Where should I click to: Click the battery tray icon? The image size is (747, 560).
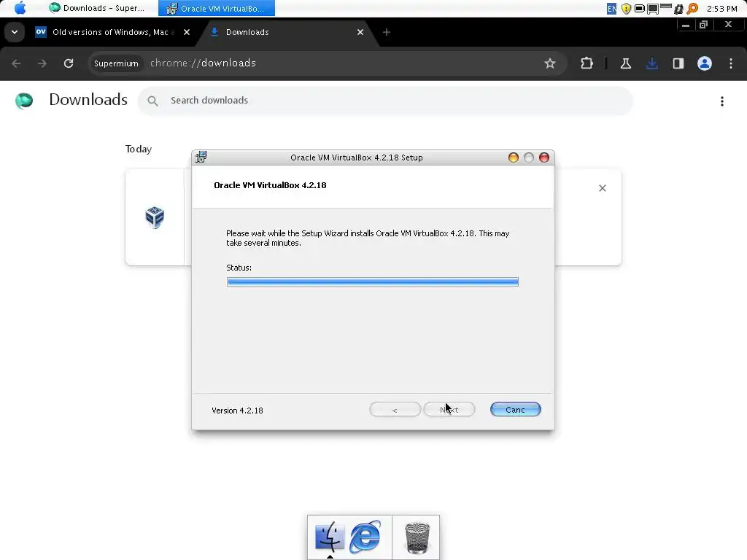pyautogui.click(x=639, y=9)
